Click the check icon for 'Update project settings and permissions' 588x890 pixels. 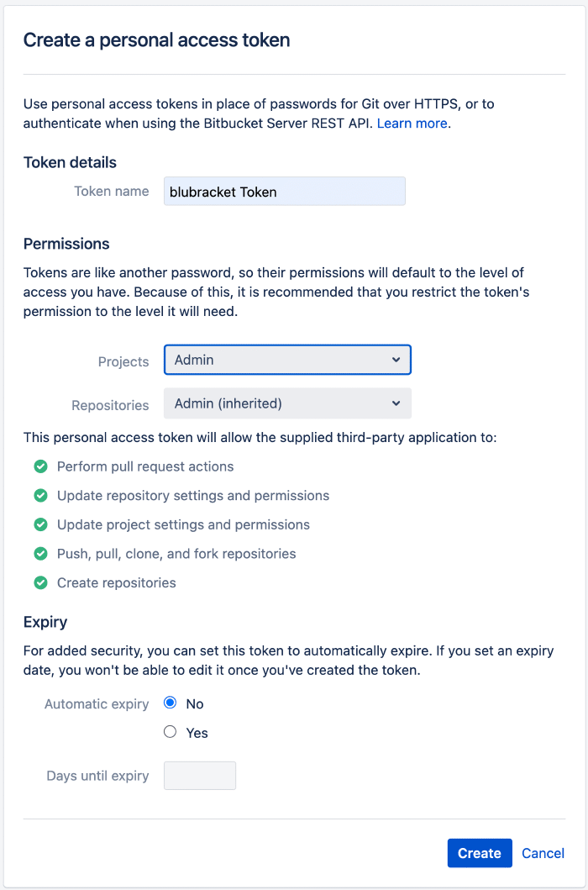40,524
